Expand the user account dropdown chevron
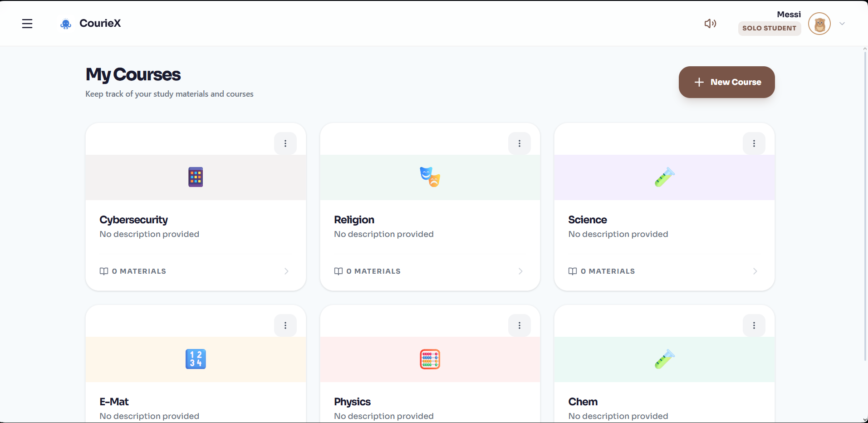 (x=842, y=24)
